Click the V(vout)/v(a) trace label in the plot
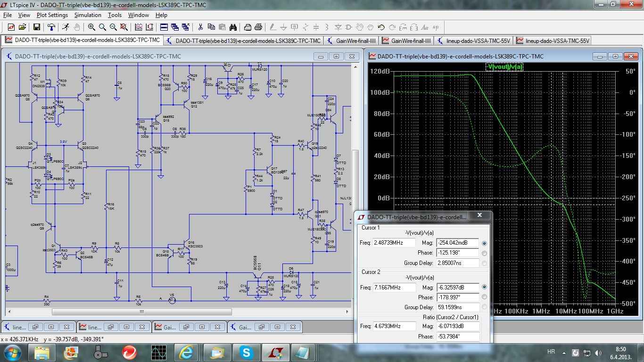The height and width of the screenshot is (362, 644). (504, 66)
